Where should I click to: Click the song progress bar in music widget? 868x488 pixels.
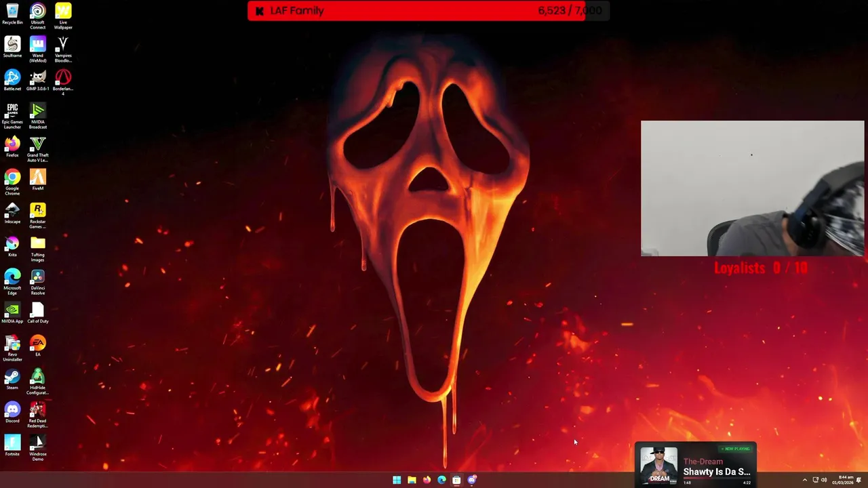(x=717, y=479)
